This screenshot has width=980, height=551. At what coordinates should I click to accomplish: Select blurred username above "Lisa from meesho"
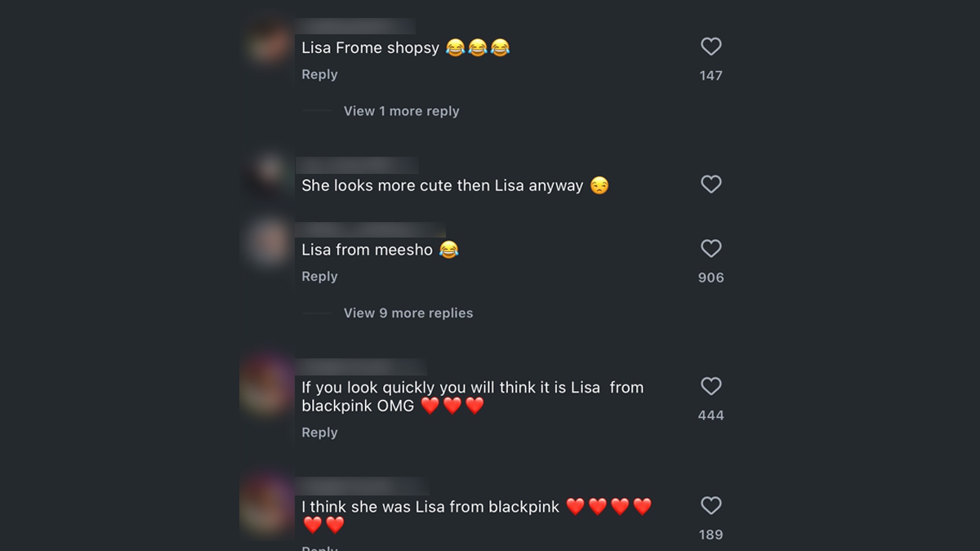369,229
